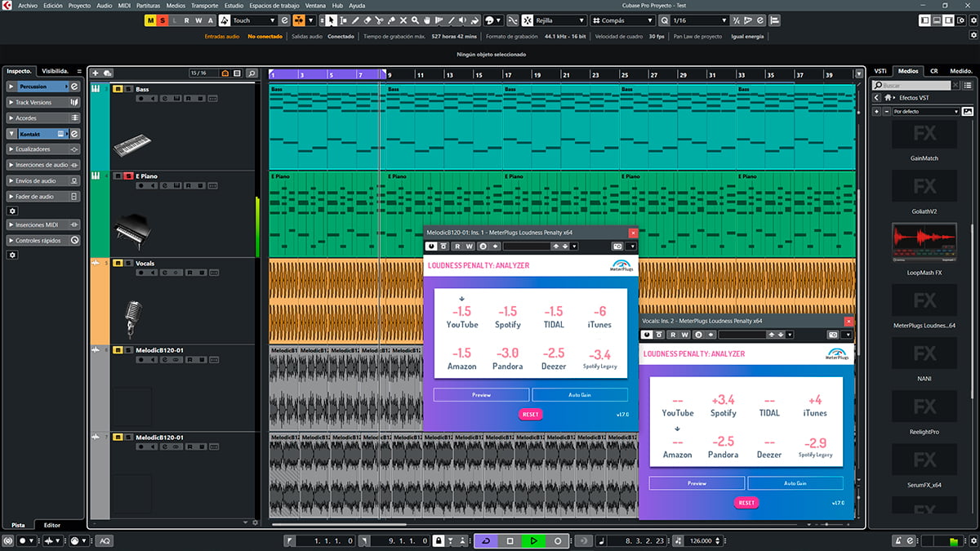
Task: Toggle the global Solo S button
Action: (163, 20)
